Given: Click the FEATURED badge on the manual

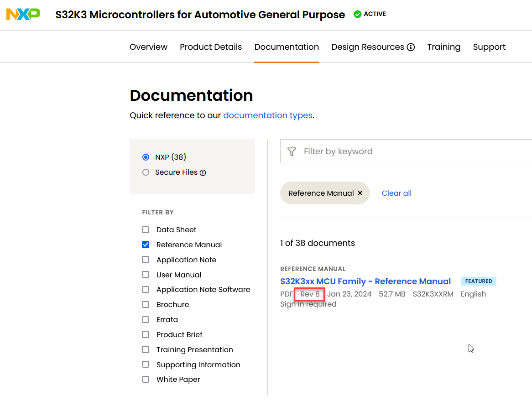Looking at the screenshot, I should tap(479, 281).
